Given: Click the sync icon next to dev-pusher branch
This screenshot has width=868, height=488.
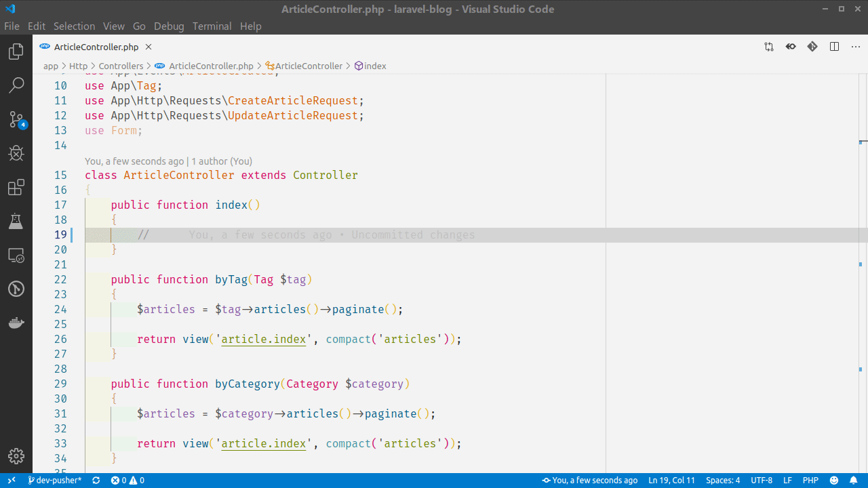Looking at the screenshot, I should point(96,480).
